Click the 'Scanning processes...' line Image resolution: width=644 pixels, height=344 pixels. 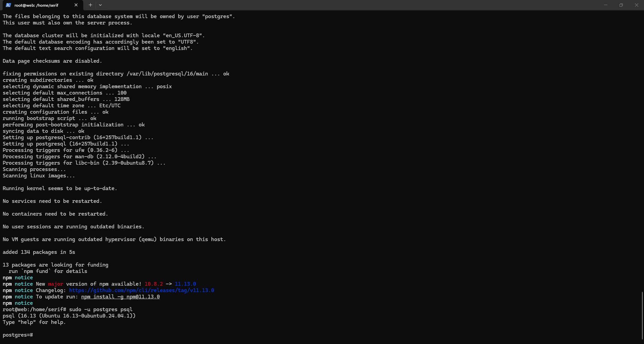coord(34,169)
